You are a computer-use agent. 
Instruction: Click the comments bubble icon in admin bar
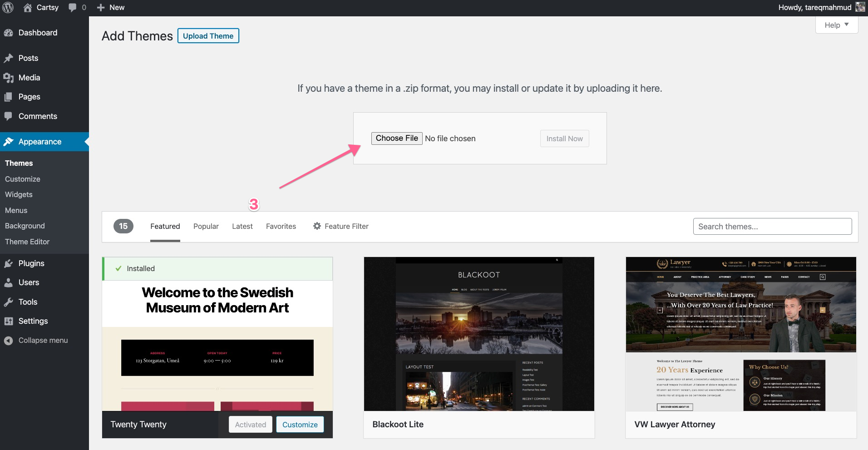coord(72,8)
